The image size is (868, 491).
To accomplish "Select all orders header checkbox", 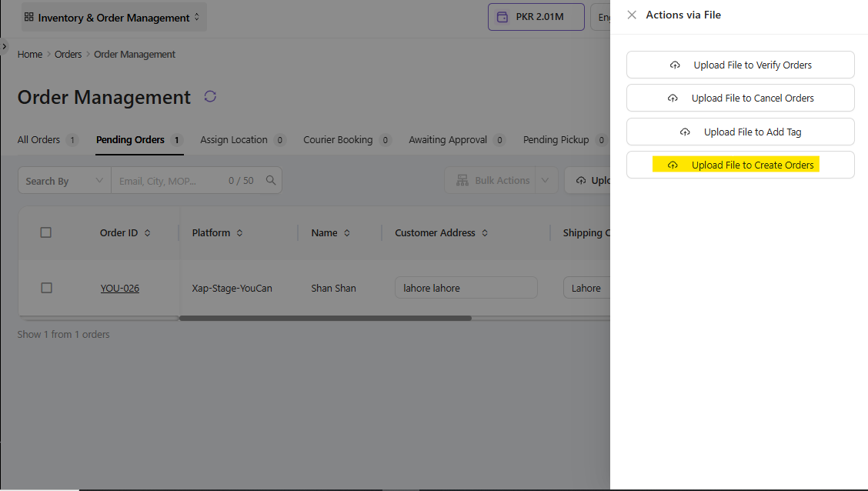I will (46, 232).
